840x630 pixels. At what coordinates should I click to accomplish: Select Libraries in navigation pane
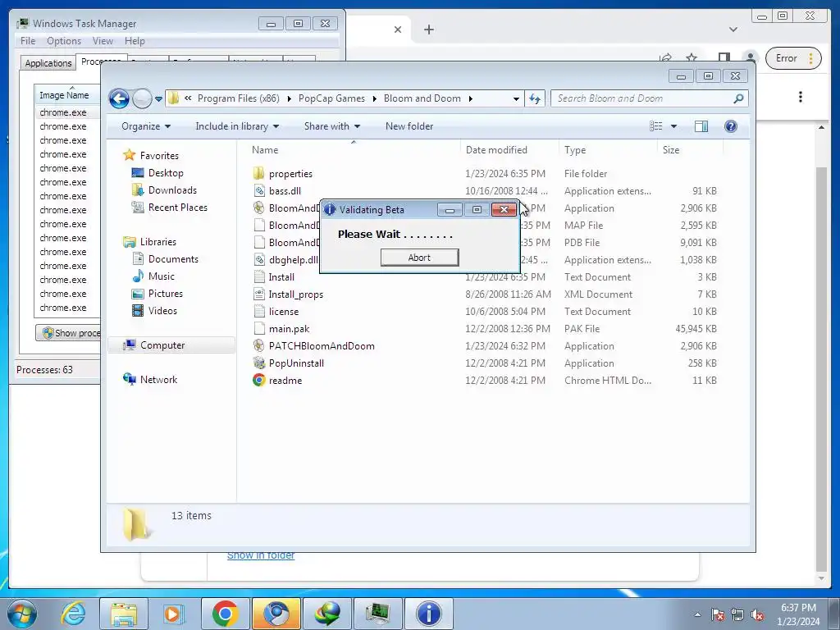(158, 242)
